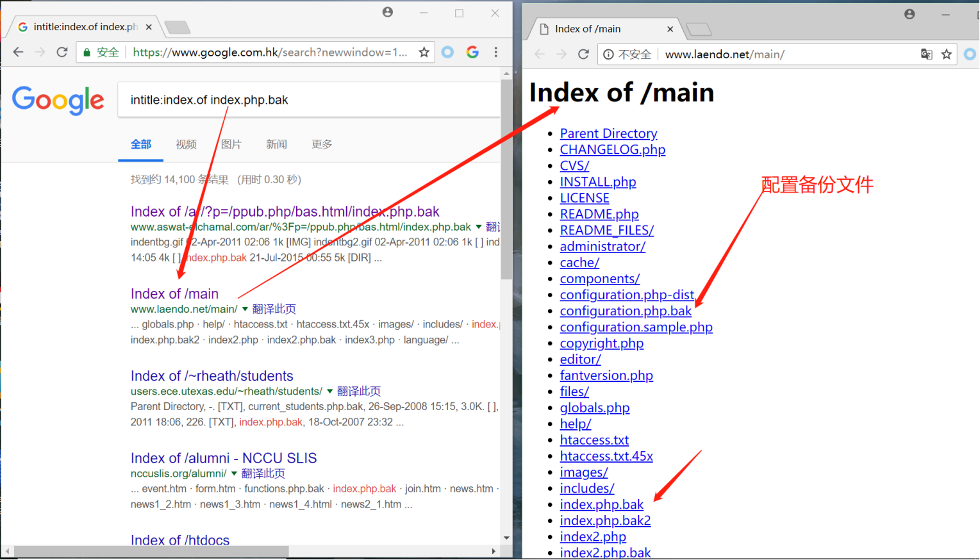This screenshot has height=560, width=980.
Task: Click scroll-down arrow of Google window scrollbar
Action: (x=506, y=538)
